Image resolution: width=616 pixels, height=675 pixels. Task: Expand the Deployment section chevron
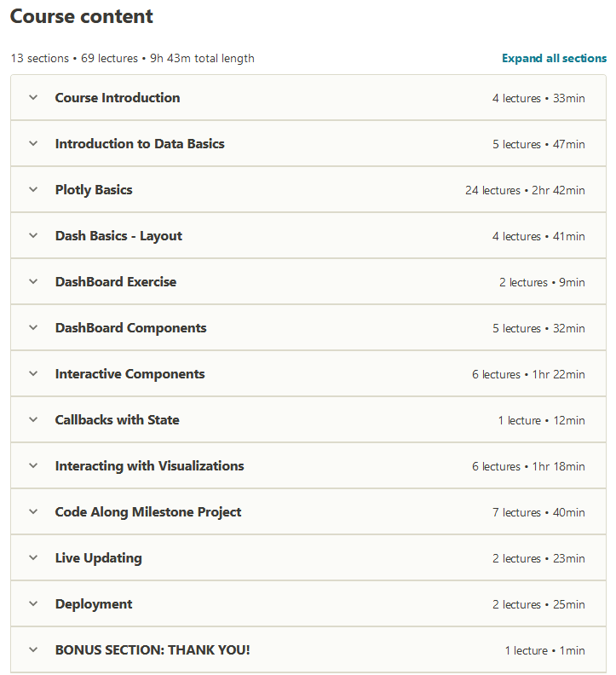(33, 603)
